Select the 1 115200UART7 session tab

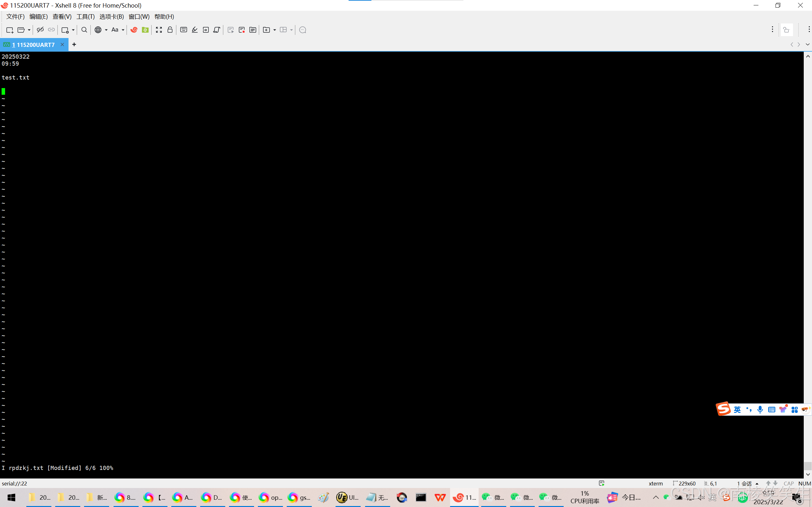tap(34, 45)
